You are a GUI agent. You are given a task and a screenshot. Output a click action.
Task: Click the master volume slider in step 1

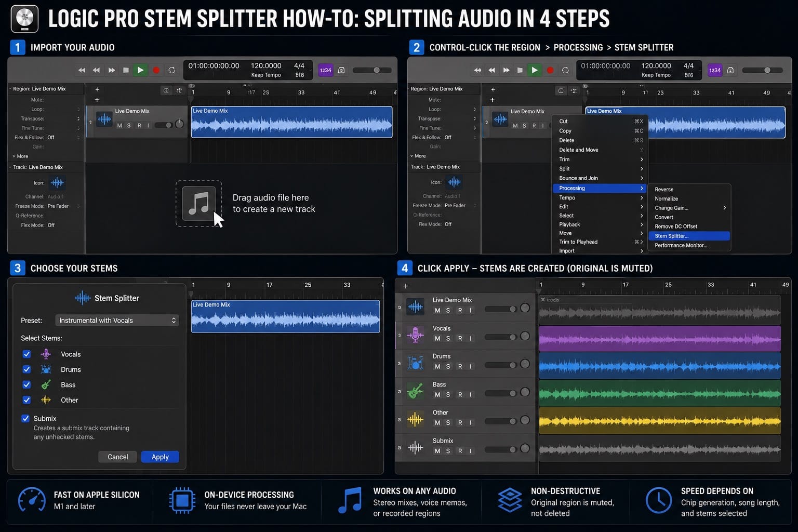(372, 70)
